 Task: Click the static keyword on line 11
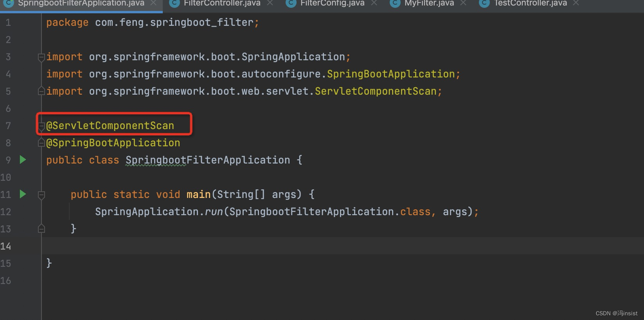pos(131,194)
